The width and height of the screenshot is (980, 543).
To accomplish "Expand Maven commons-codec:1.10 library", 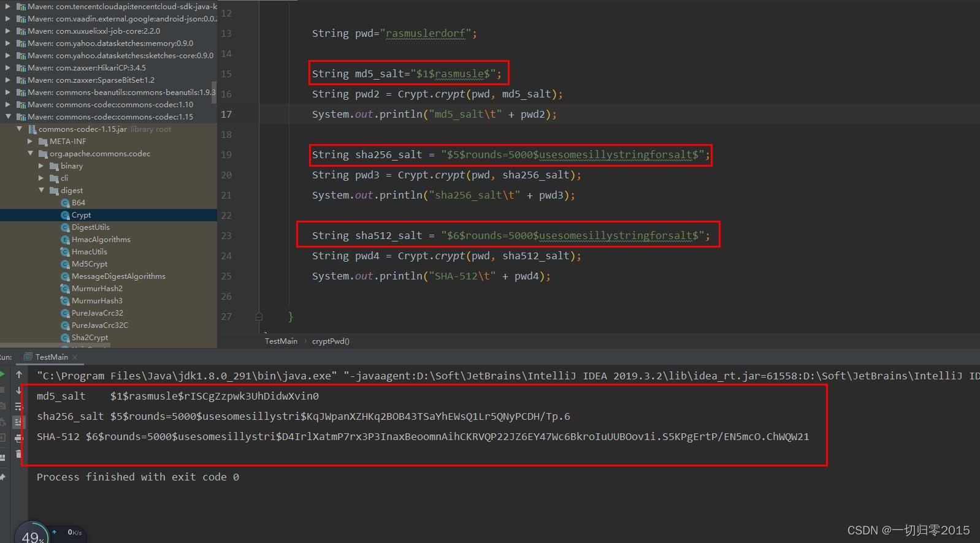I will [x=8, y=105].
